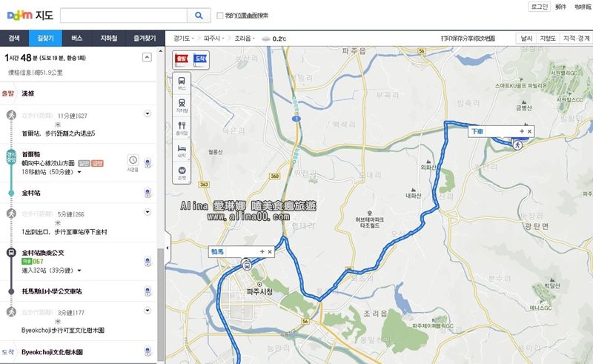Click the map pin icon beside bus 067
The width and height of the screenshot is (593, 364).
[148, 261]
